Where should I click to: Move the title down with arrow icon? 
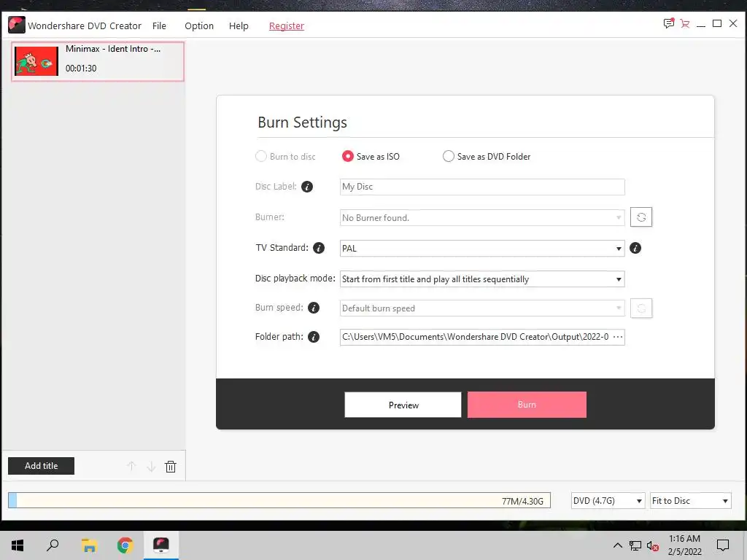click(x=151, y=466)
